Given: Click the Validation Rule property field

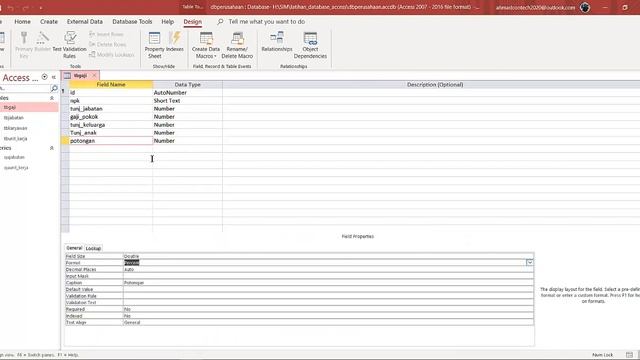Looking at the screenshot, I should [328, 296].
